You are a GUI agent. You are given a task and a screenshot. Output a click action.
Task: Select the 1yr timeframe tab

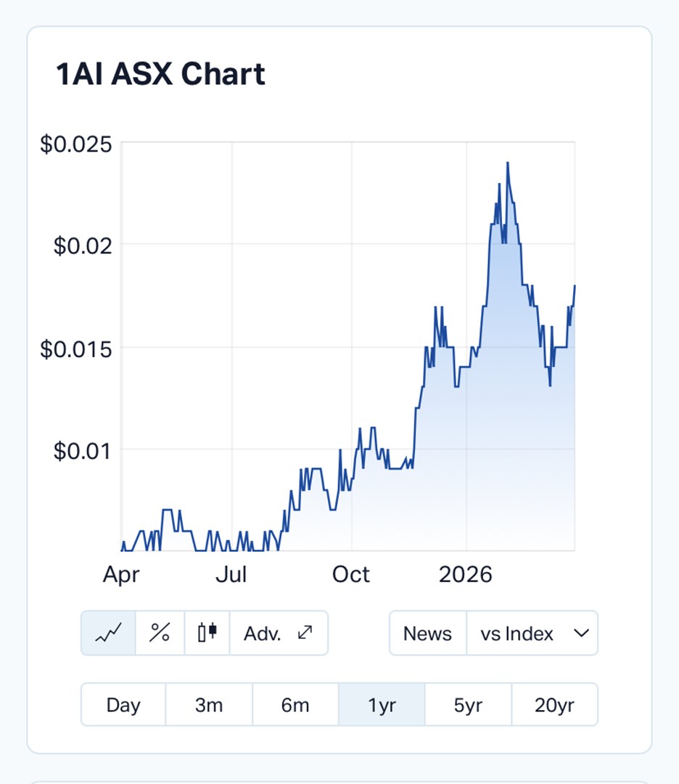[382, 705]
